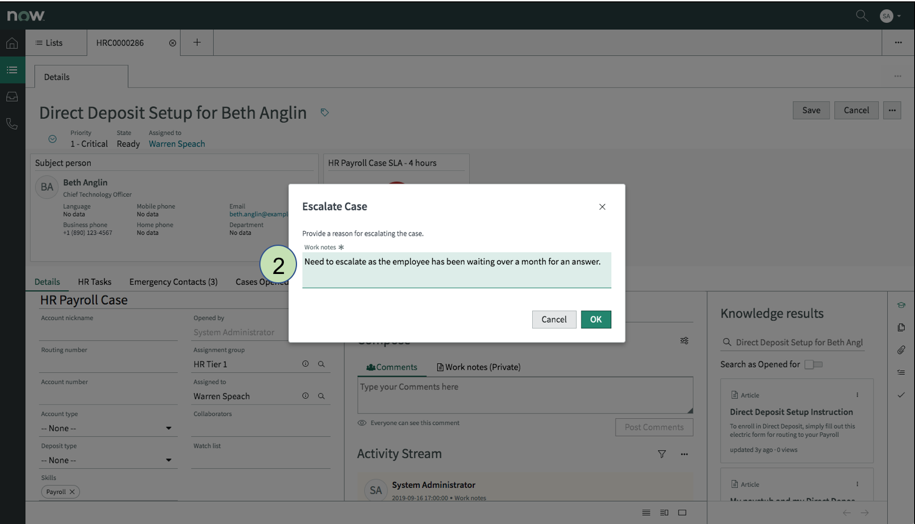
Task: Close the HRC0000286 tab
Action: click(172, 43)
